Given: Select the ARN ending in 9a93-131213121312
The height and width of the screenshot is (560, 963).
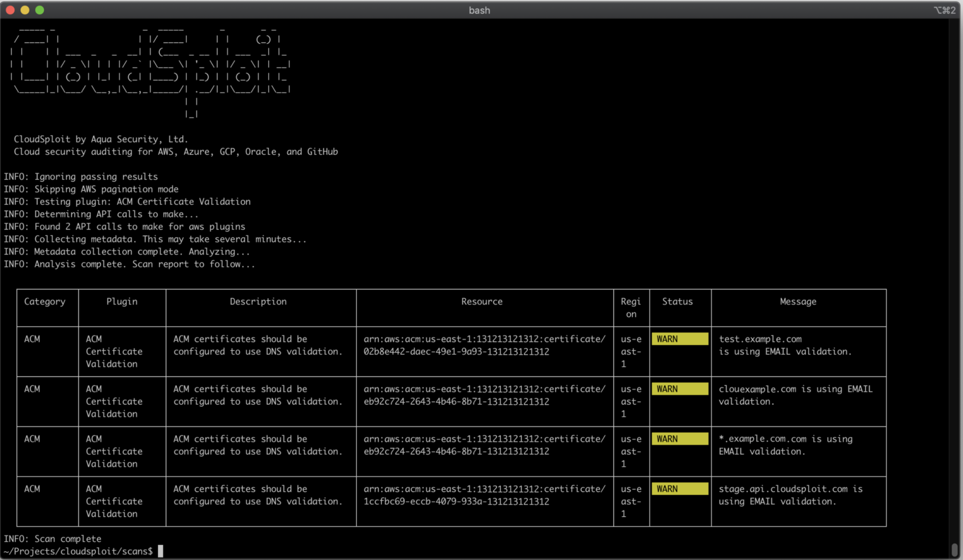Looking at the screenshot, I should 484,345.
